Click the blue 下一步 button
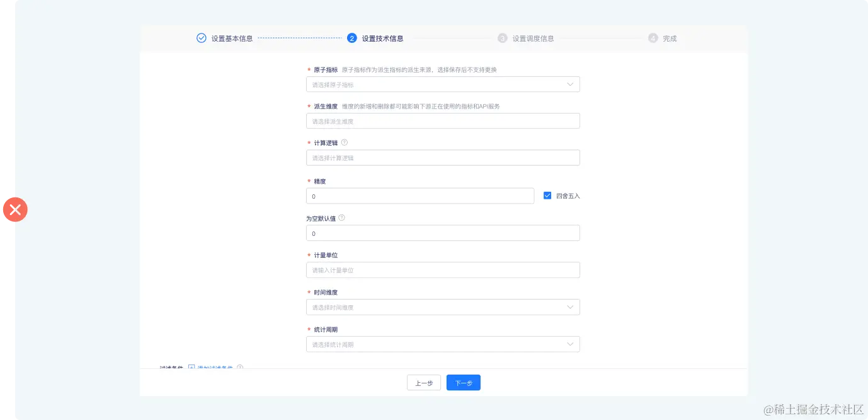Viewport: 868px width, 420px height. click(x=464, y=383)
